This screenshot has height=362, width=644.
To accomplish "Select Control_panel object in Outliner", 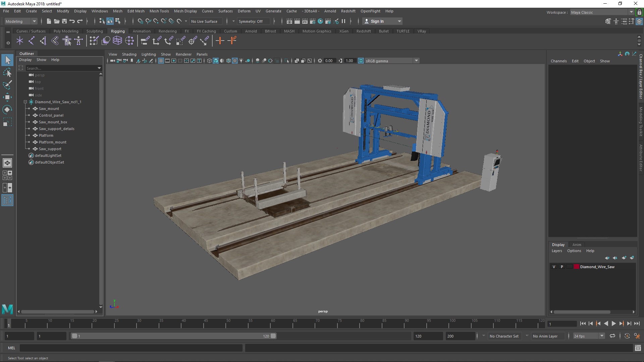I will 51,115.
